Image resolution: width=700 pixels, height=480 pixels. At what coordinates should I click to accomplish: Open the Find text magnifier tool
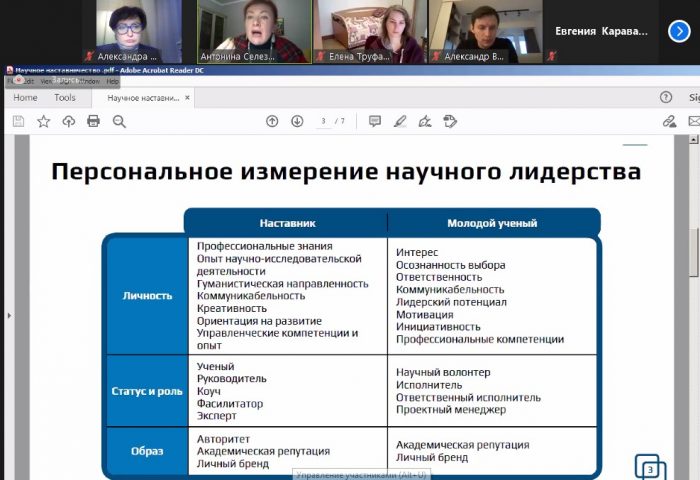119,121
